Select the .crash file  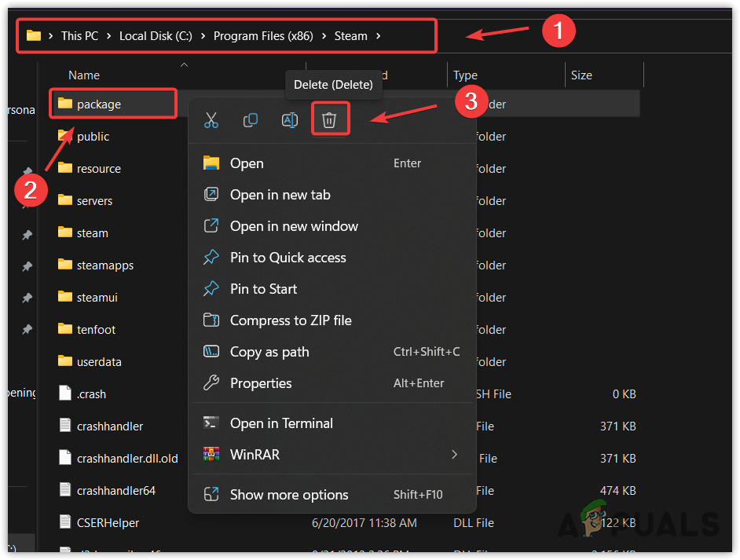(x=91, y=394)
